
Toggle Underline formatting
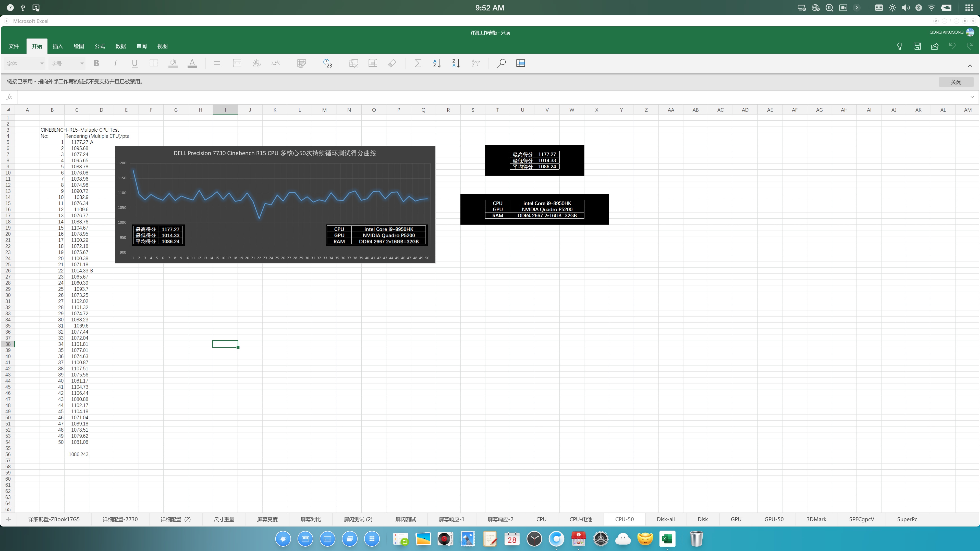click(134, 64)
